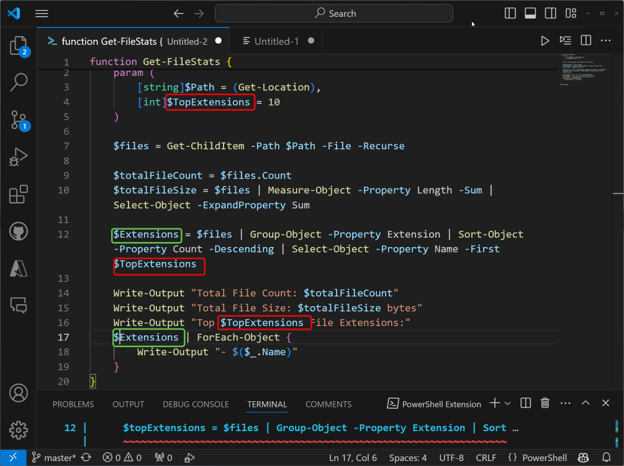Viewport: 624px width, 466px height.
Task: Maximize the panel with the up chevron
Action: coord(585,403)
